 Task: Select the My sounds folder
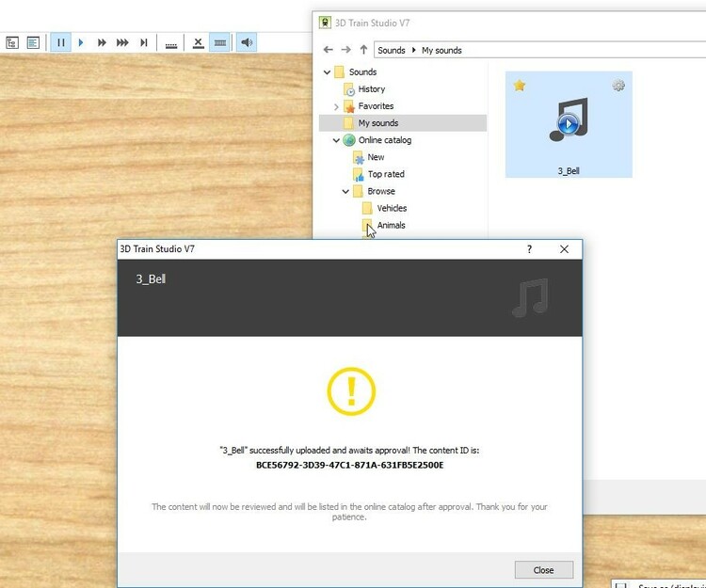click(x=403, y=123)
